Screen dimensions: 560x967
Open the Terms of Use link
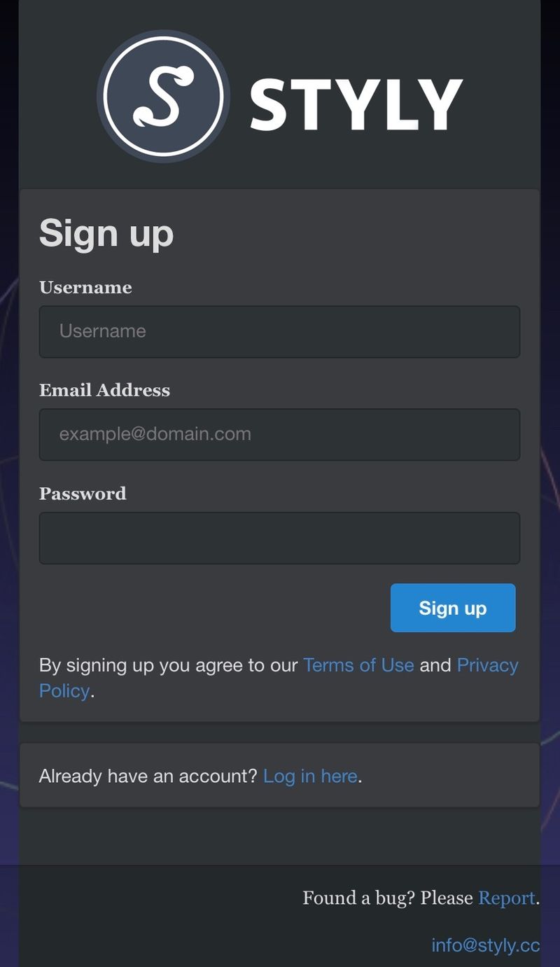tap(358, 665)
